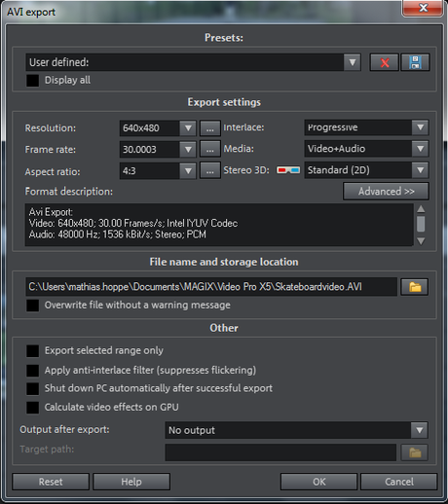
Task: Click the file path input field
Action: [211, 287]
